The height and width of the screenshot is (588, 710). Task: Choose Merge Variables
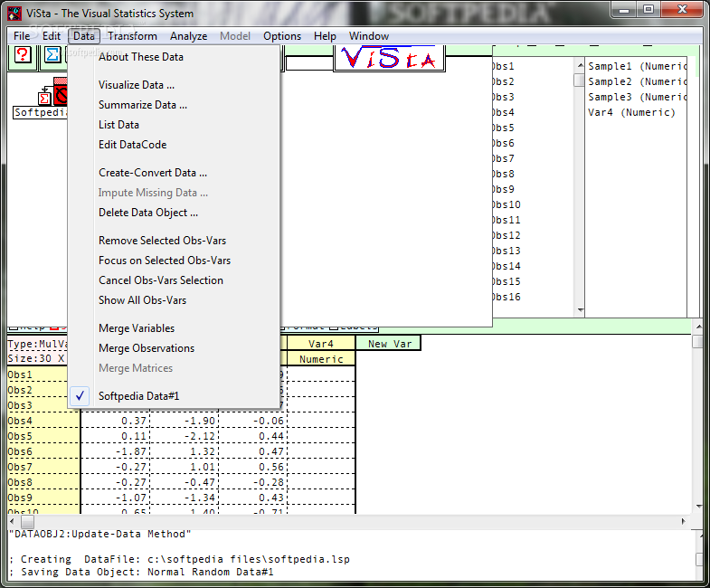tap(174, 329)
